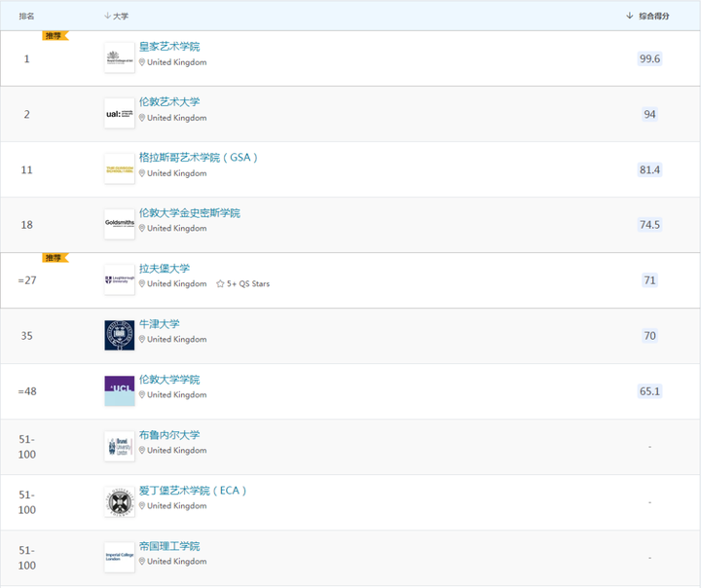Click the location pin icon under 牛津大学
701x588 pixels.
(x=142, y=339)
